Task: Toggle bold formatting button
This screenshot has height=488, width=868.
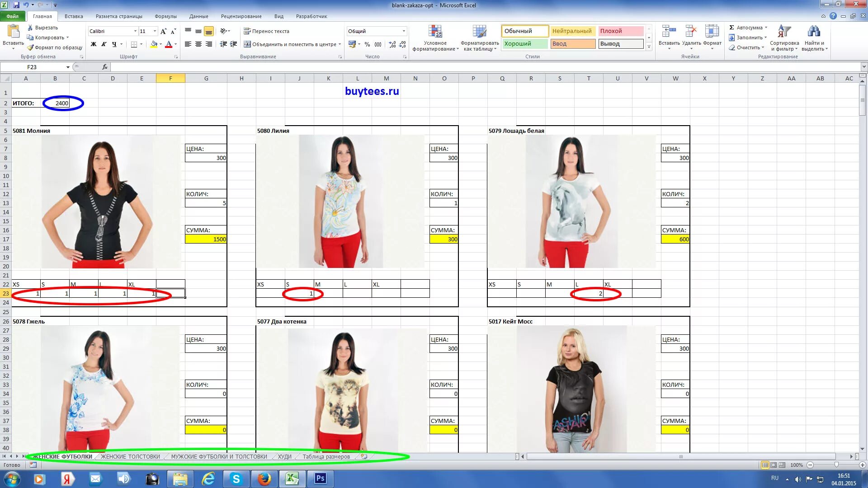Action: pyautogui.click(x=94, y=44)
